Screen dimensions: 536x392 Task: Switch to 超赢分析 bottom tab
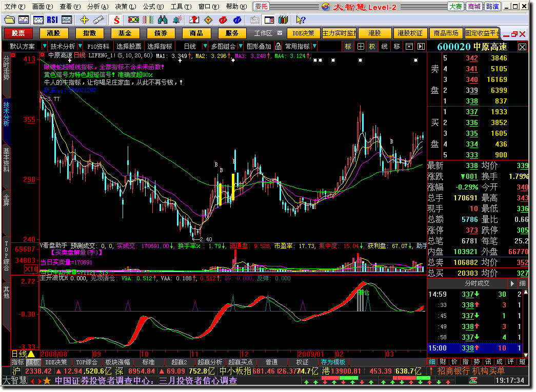point(210,362)
